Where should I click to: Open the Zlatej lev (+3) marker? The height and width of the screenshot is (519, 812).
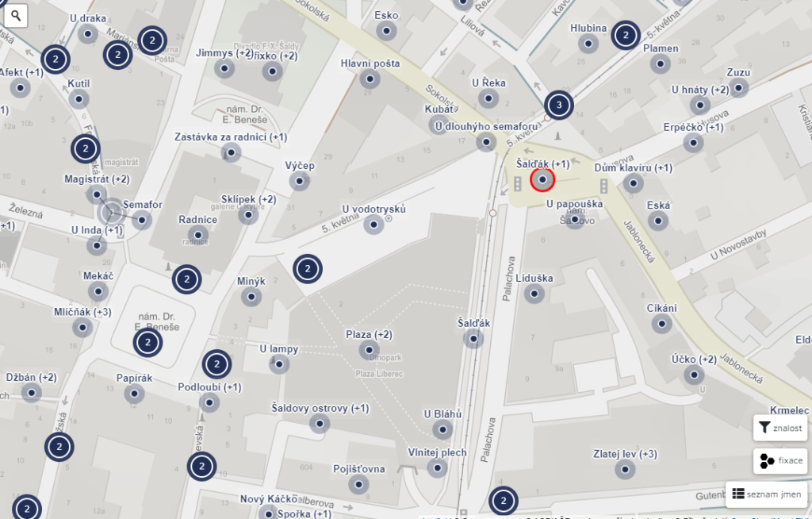coord(625,470)
